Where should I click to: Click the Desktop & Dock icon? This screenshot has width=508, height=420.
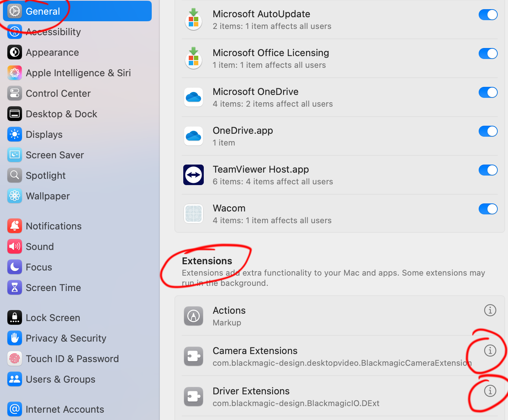coord(15,114)
